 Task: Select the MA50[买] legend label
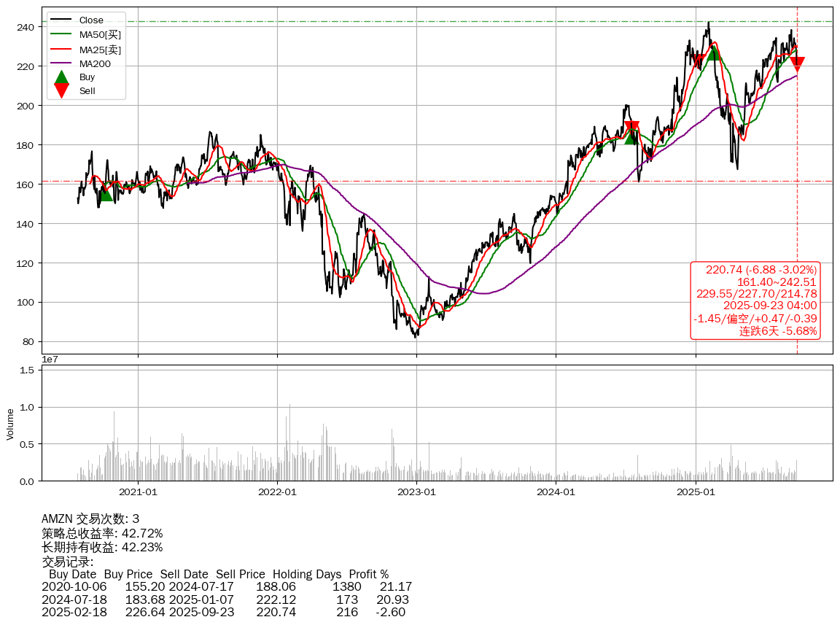[x=100, y=34]
